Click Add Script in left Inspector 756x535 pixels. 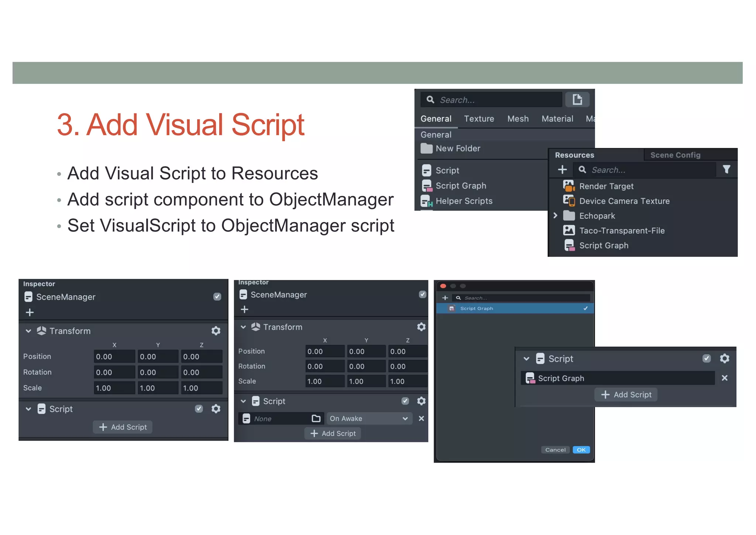123,427
